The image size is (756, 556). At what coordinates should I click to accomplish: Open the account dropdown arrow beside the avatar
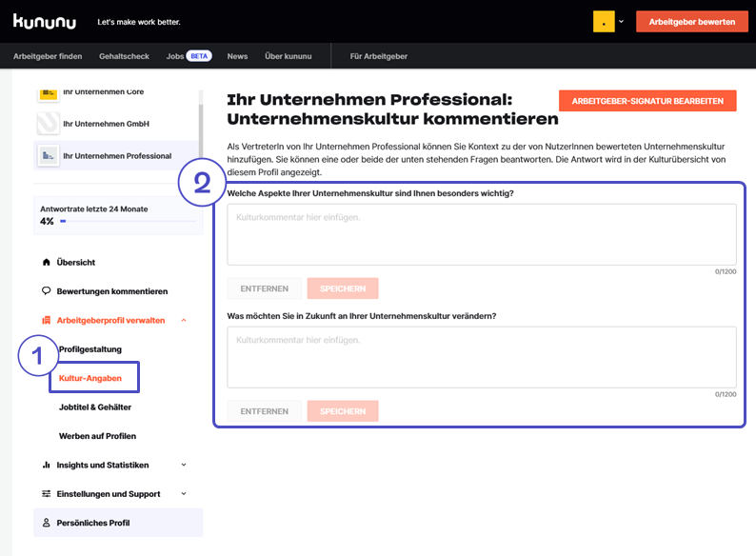[x=622, y=21]
